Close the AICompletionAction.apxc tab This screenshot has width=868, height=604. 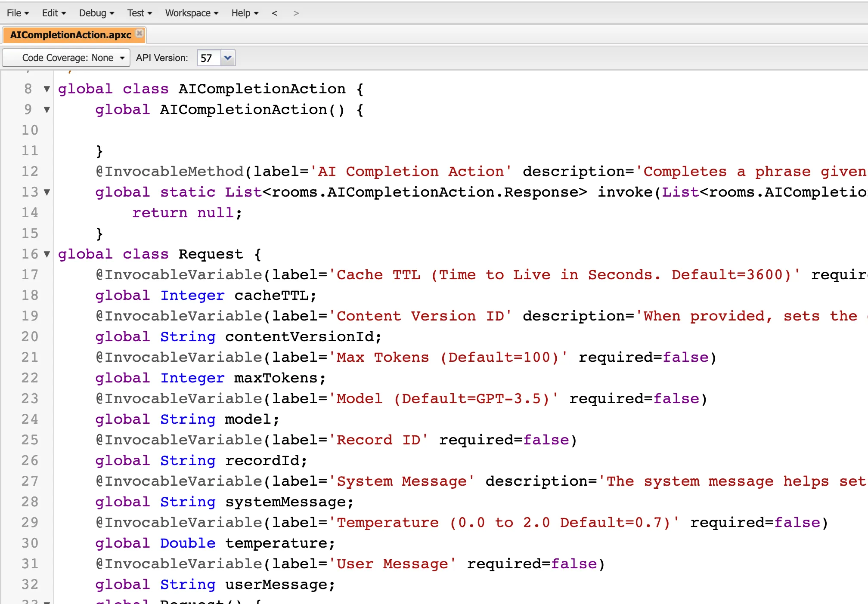click(139, 33)
